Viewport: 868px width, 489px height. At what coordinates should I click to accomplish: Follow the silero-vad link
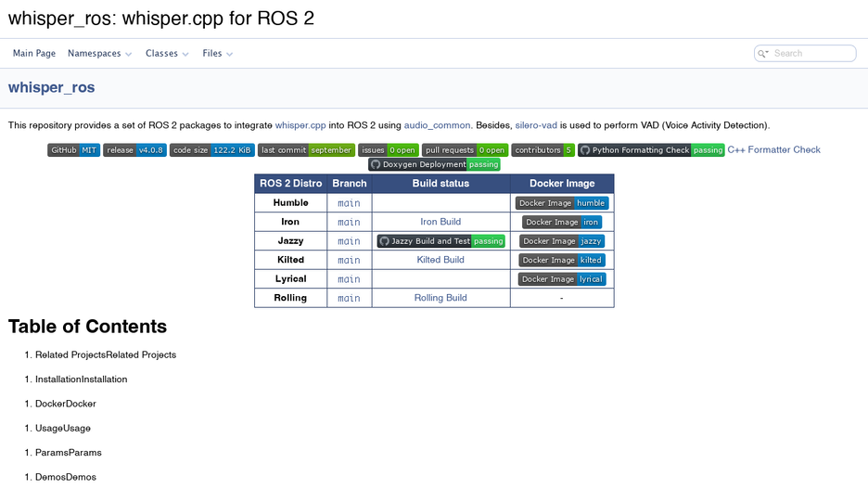coord(536,125)
